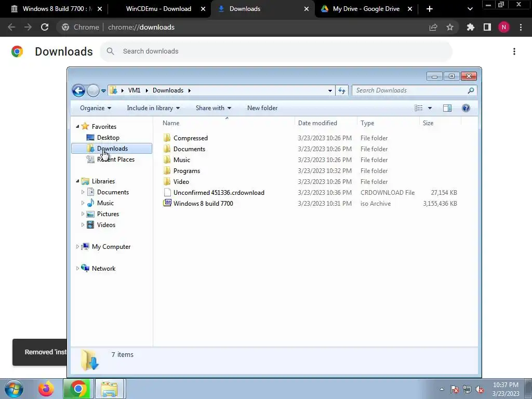
Task: Click the Explorer back navigation arrow
Action: (x=78, y=90)
